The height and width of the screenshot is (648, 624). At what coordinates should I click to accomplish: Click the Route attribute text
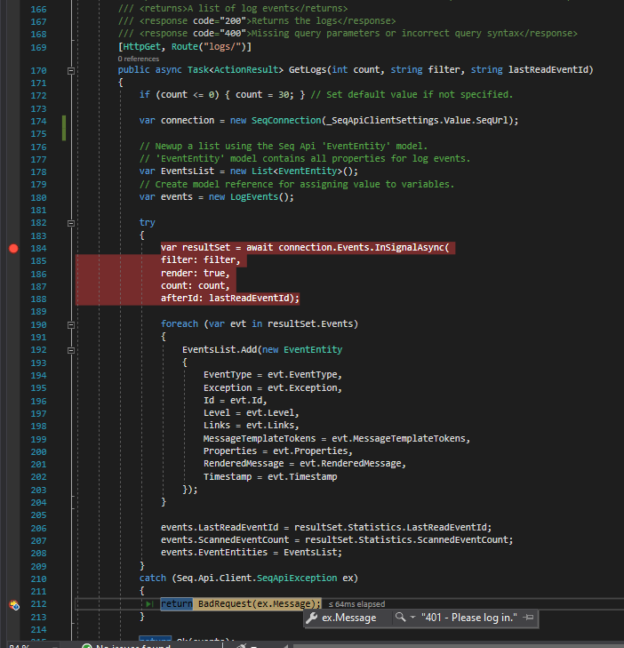[x=185, y=47]
